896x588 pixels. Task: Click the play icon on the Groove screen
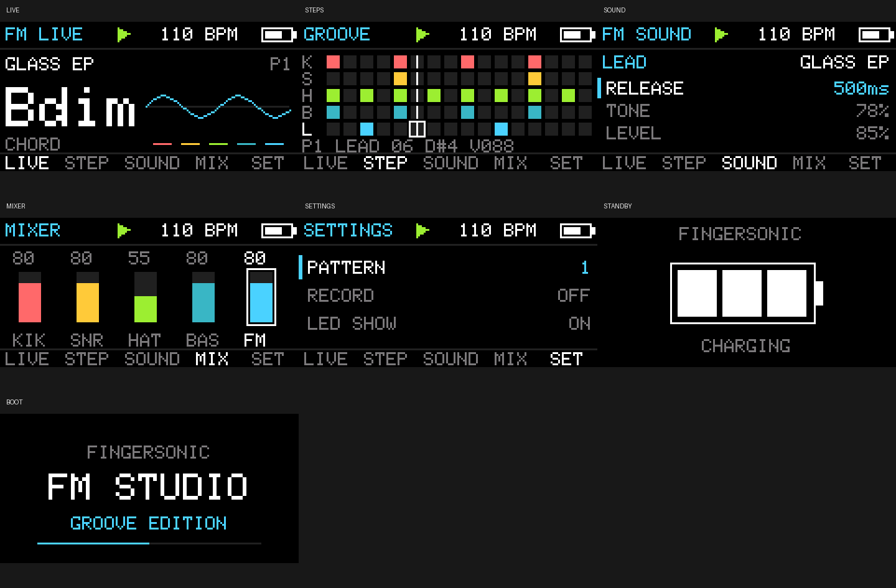tap(422, 34)
